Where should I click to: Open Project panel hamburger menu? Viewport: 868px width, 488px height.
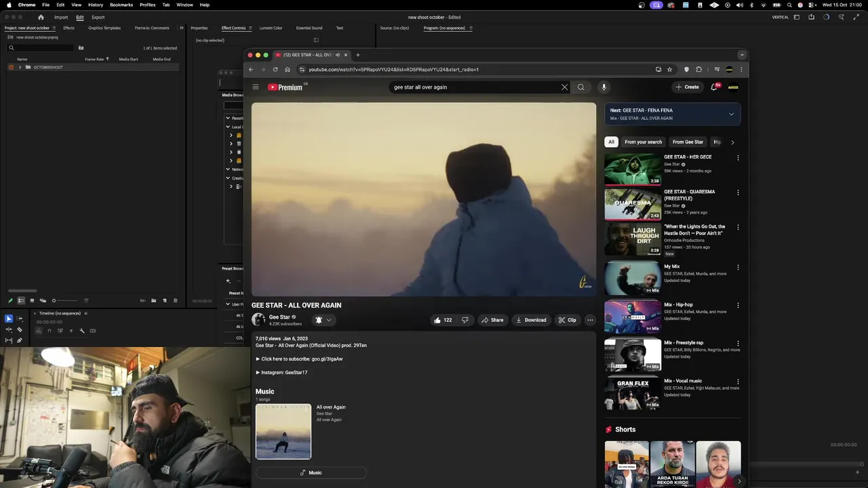point(53,28)
